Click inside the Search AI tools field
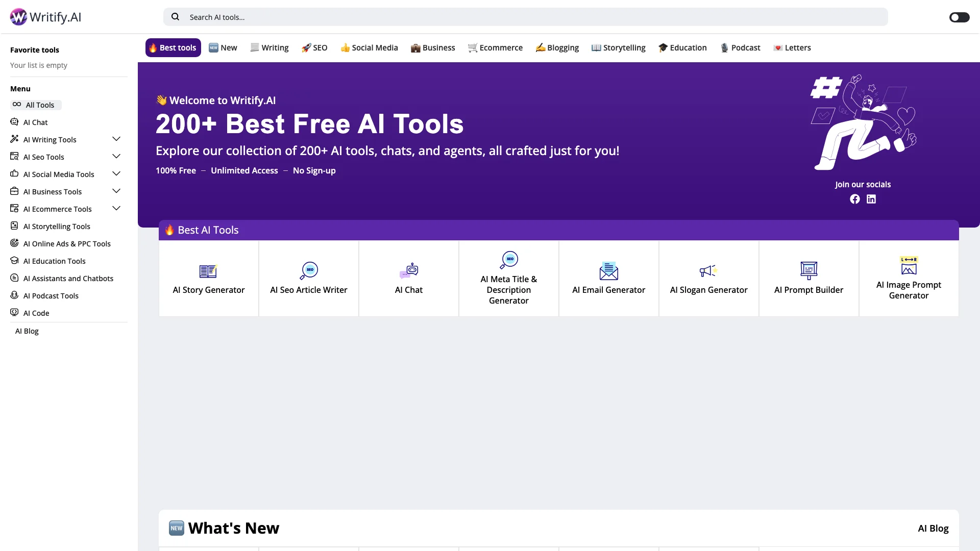 click(x=526, y=17)
